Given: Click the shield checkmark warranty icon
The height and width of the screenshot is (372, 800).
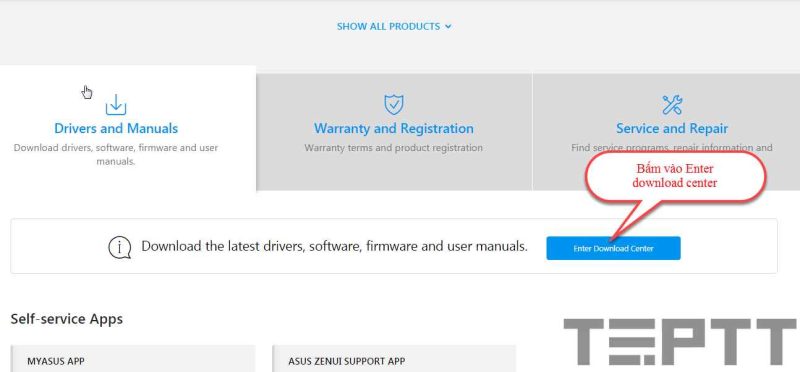Looking at the screenshot, I should pos(393,104).
